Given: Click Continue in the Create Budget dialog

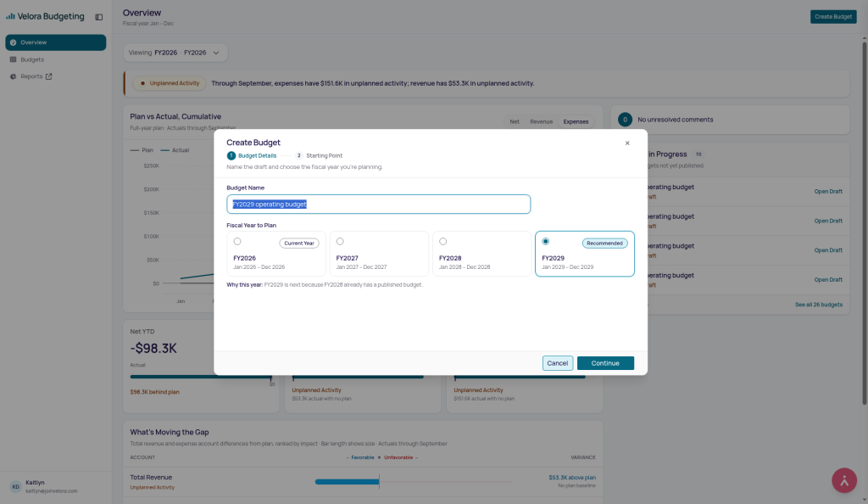Looking at the screenshot, I should point(605,363).
